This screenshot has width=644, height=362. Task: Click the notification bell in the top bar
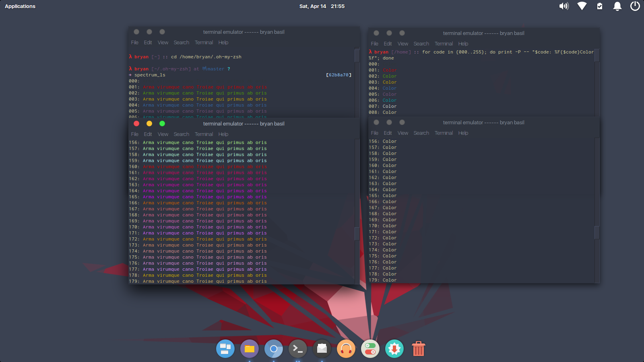click(x=617, y=6)
